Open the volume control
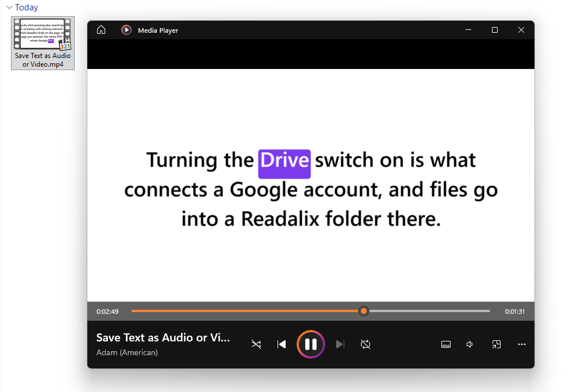 (470, 344)
